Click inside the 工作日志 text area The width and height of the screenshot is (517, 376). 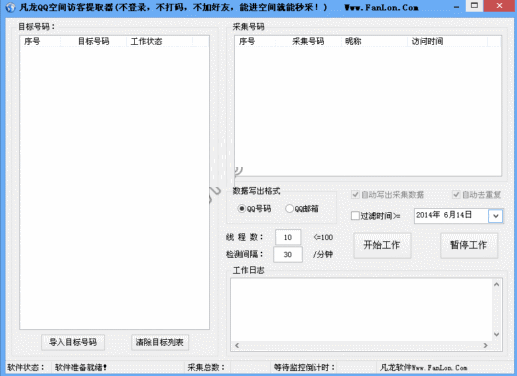coord(362,309)
